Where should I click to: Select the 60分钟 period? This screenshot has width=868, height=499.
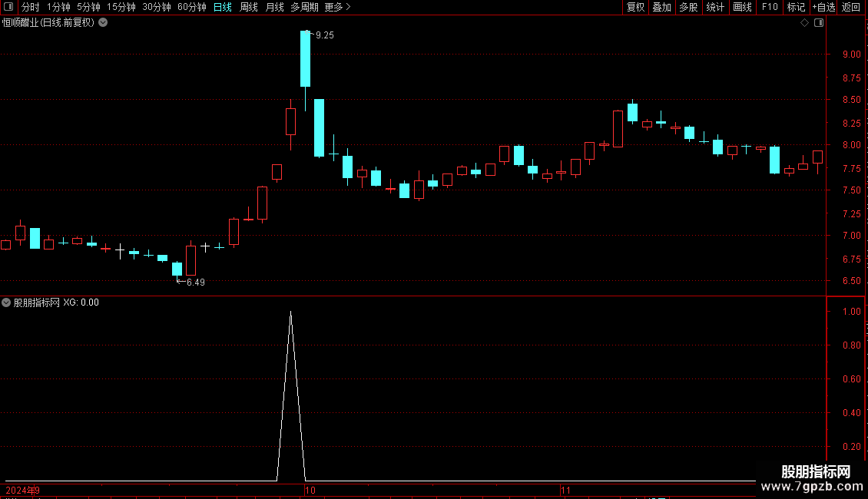[191, 7]
